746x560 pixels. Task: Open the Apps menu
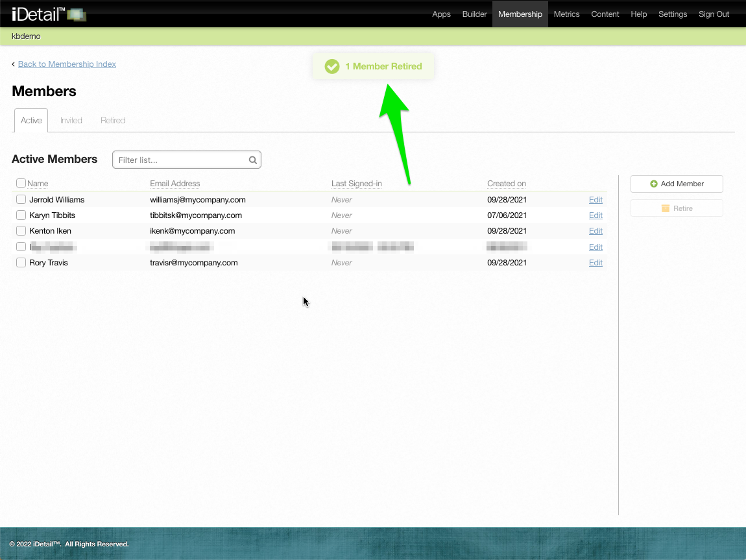click(x=441, y=14)
